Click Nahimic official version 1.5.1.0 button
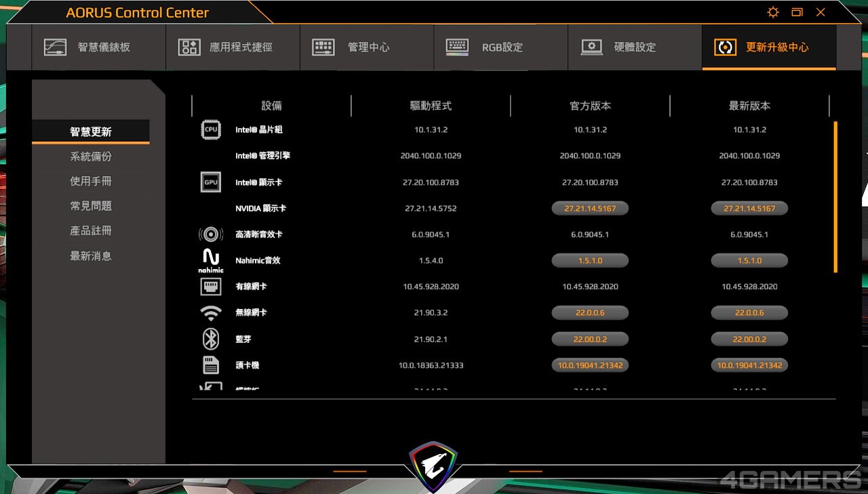 click(590, 261)
